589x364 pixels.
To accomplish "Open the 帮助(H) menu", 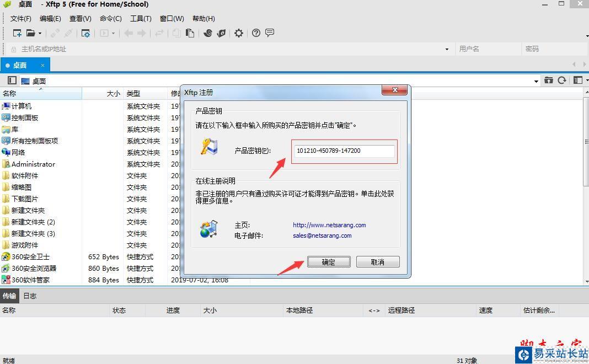I will (x=204, y=18).
